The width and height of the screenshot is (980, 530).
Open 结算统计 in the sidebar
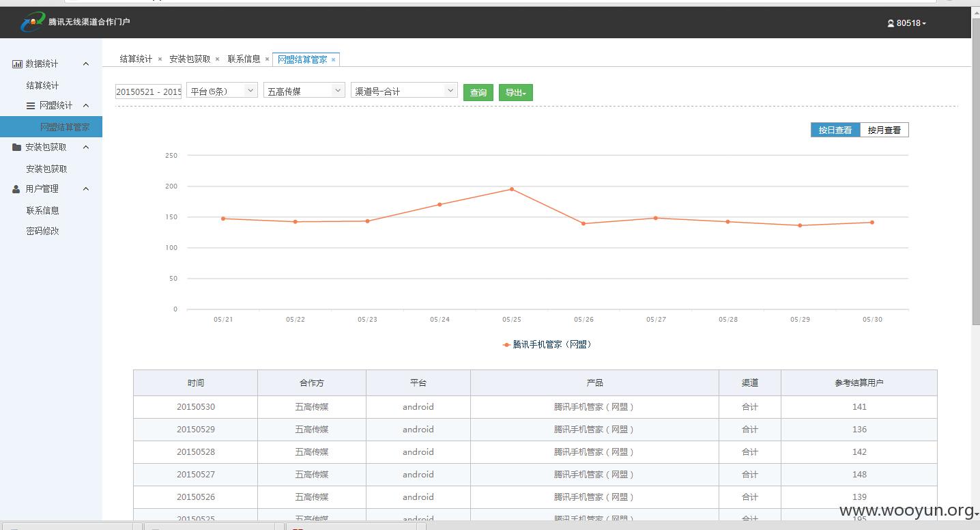coord(42,85)
